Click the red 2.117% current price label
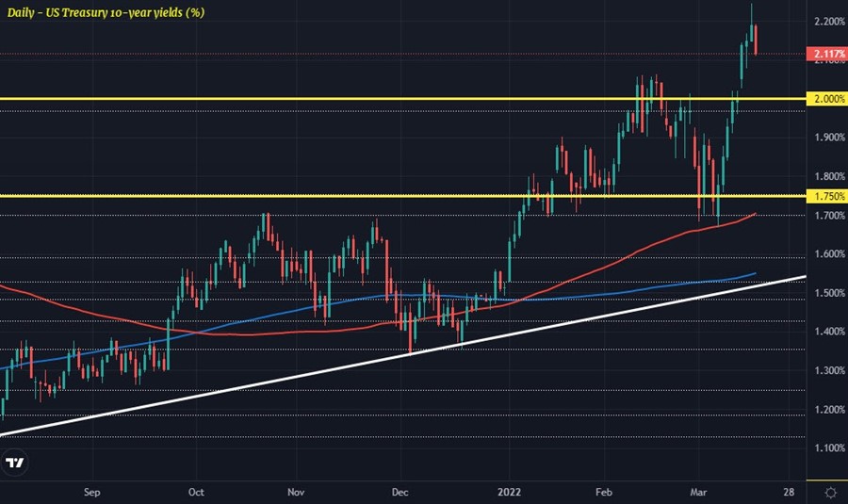 [x=828, y=56]
